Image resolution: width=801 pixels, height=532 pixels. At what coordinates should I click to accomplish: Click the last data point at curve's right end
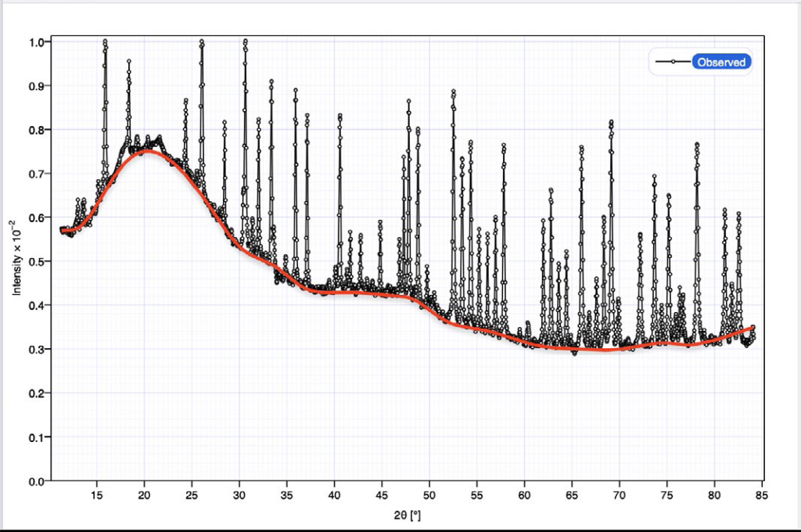[753, 328]
